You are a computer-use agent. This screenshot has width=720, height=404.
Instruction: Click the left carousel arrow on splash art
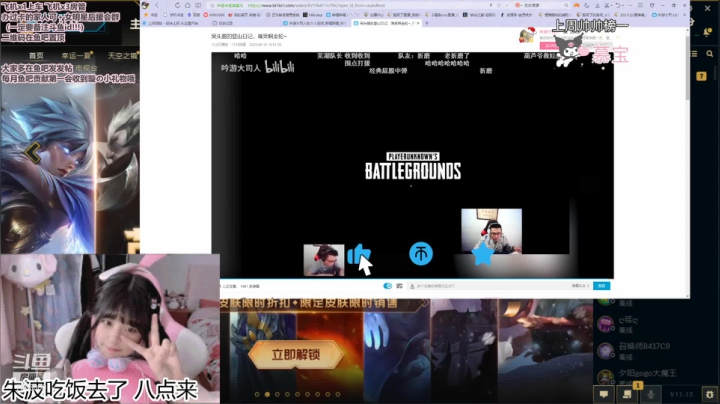tap(33, 152)
